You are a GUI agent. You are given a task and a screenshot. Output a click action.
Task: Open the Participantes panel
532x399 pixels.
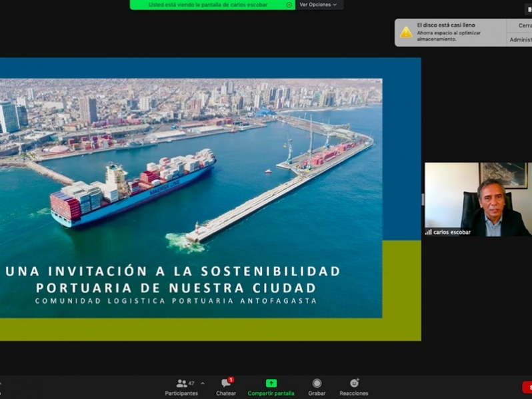(x=181, y=387)
